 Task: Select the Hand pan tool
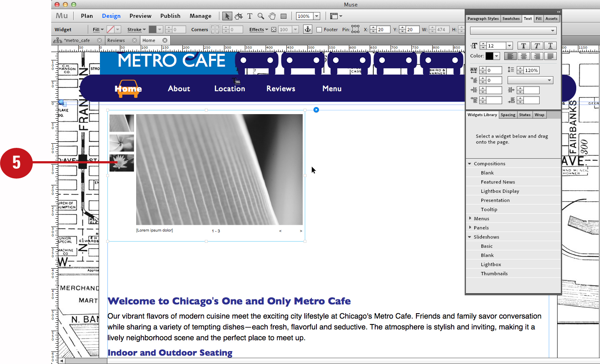tap(272, 16)
